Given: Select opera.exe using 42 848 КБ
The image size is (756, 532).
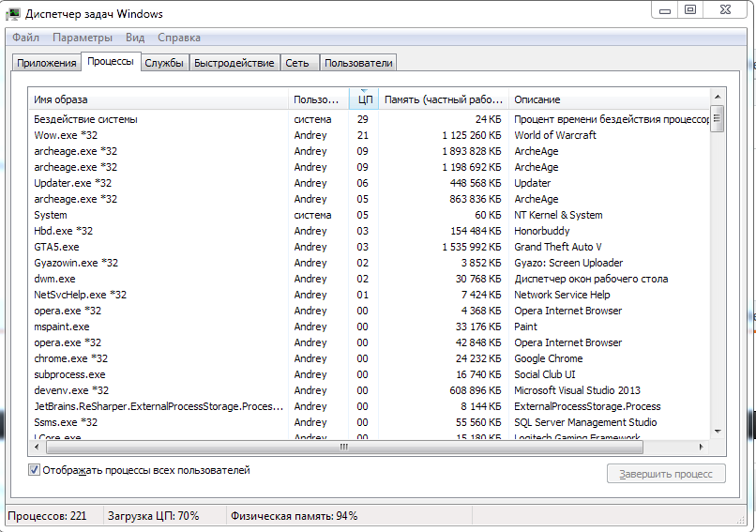Looking at the screenshot, I should 370,342.
